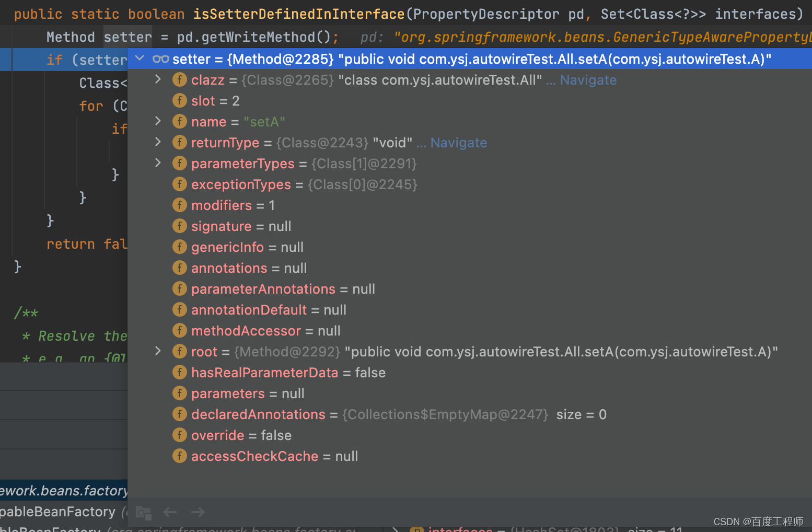Click the field icon beside modifiers
The height and width of the screenshot is (532, 812).
click(180, 205)
